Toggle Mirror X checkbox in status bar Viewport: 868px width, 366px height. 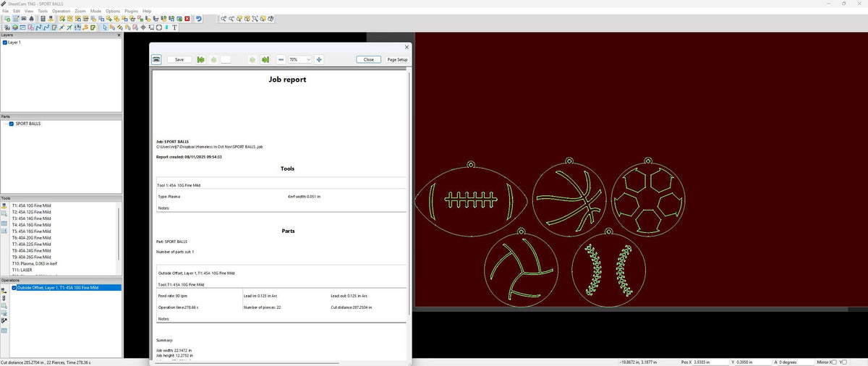pos(833,362)
